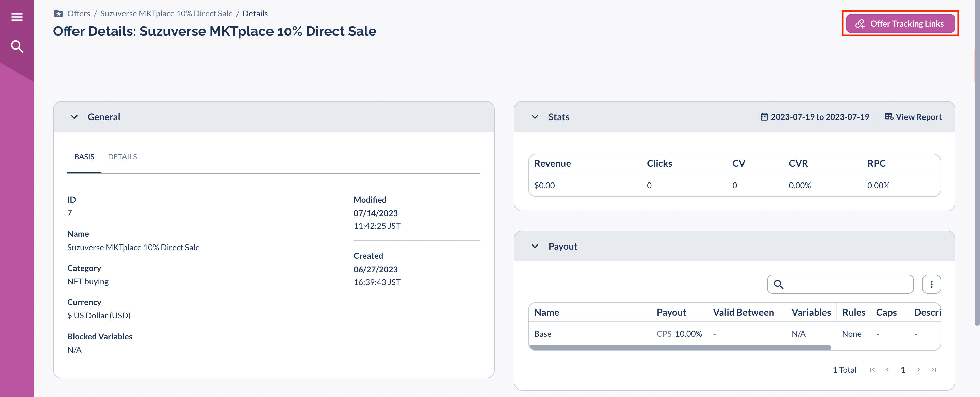Open the hamburger menu in the sidebar
The width and height of the screenshot is (980, 397).
(x=17, y=17)
